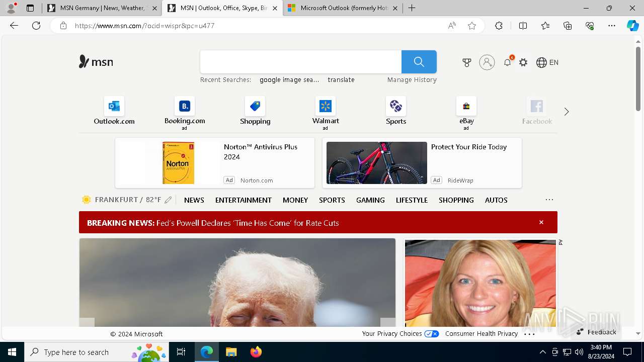The width and height of the screenshot is (644, 362).
Task: Open Sports shortcut tile
Action: point(396,111)
